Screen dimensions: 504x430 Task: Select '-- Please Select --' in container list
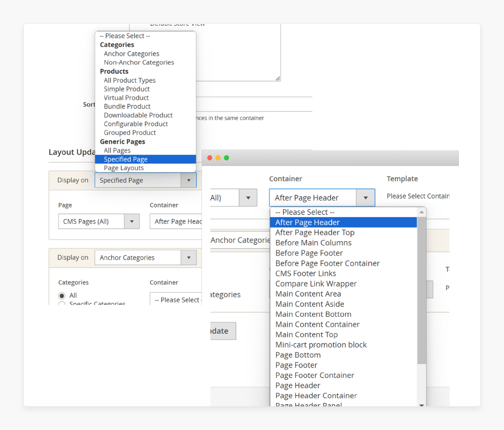click(x=343, y=212)
